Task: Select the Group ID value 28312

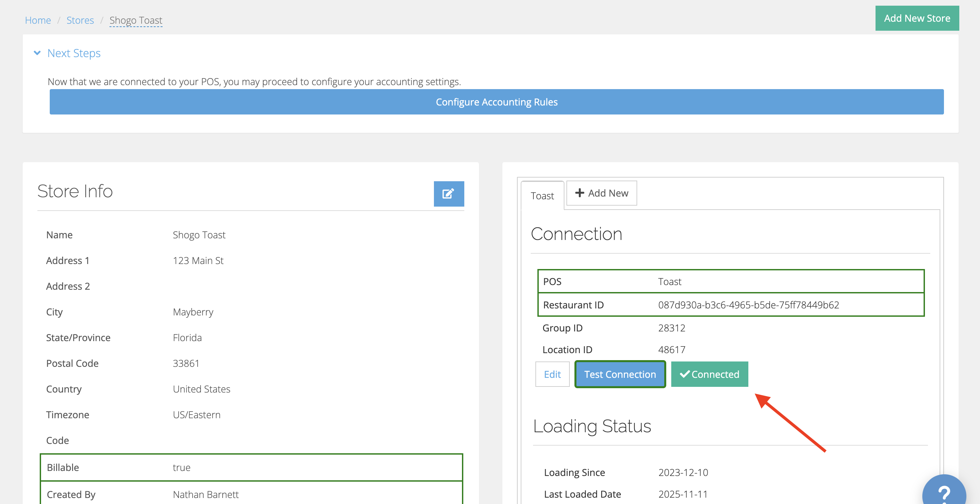Action: point(672,327)
